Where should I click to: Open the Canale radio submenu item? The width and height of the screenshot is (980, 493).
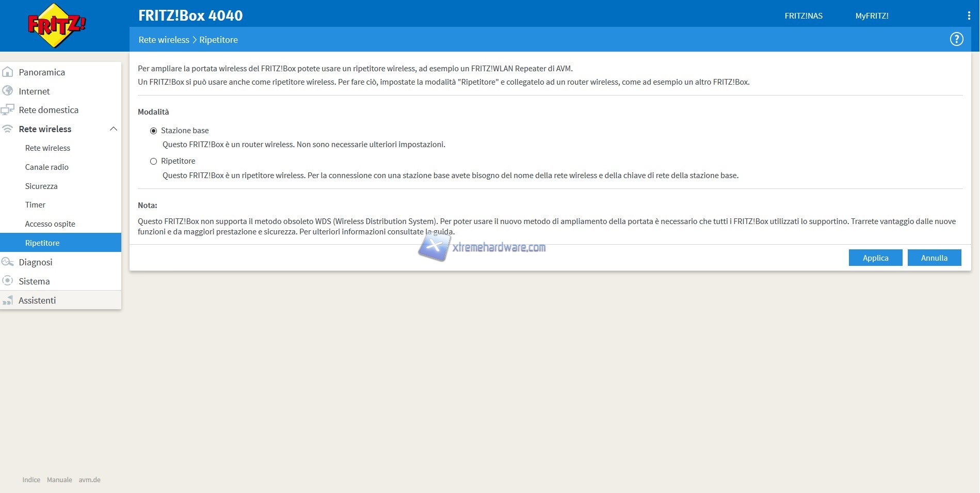(47, 167)
